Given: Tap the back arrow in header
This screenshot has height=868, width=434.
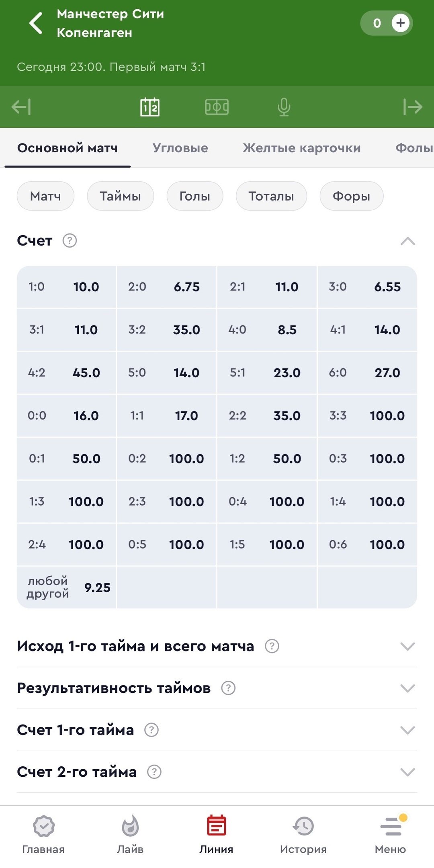Looking at the screenshot, I should (36, 23).
